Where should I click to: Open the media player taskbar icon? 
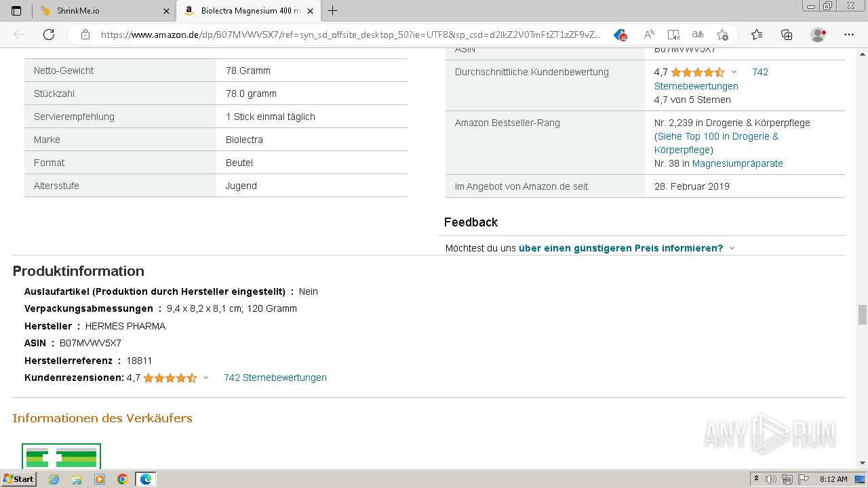(100, 479)
